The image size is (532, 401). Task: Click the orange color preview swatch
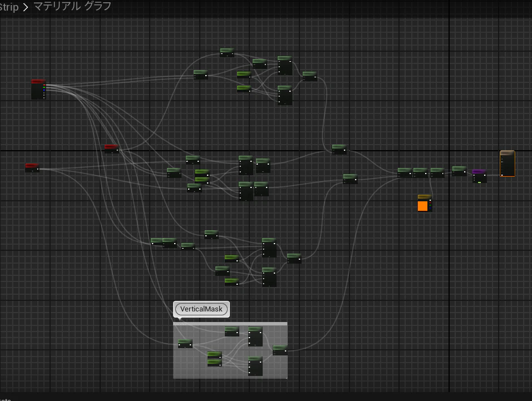(422, 206)
